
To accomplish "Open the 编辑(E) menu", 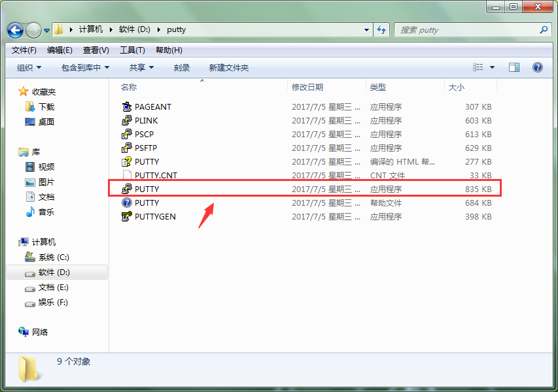I will (x=60, y=50).
